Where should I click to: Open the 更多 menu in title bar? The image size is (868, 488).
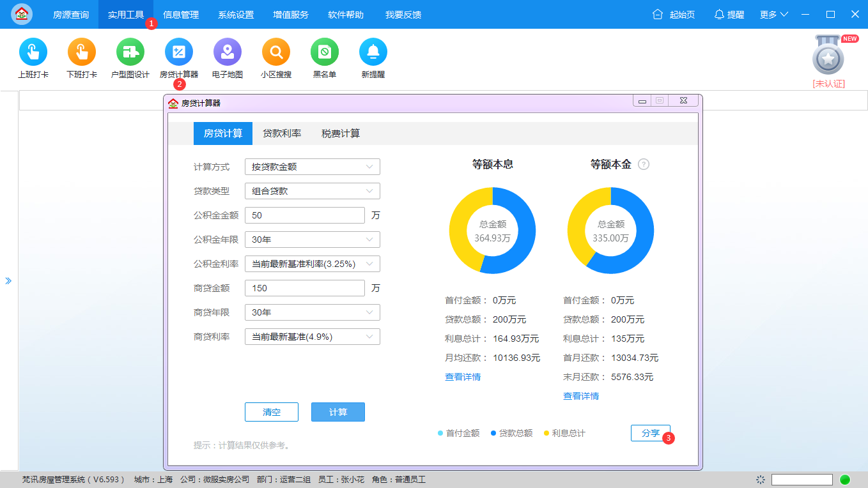[x=774, y=14]
